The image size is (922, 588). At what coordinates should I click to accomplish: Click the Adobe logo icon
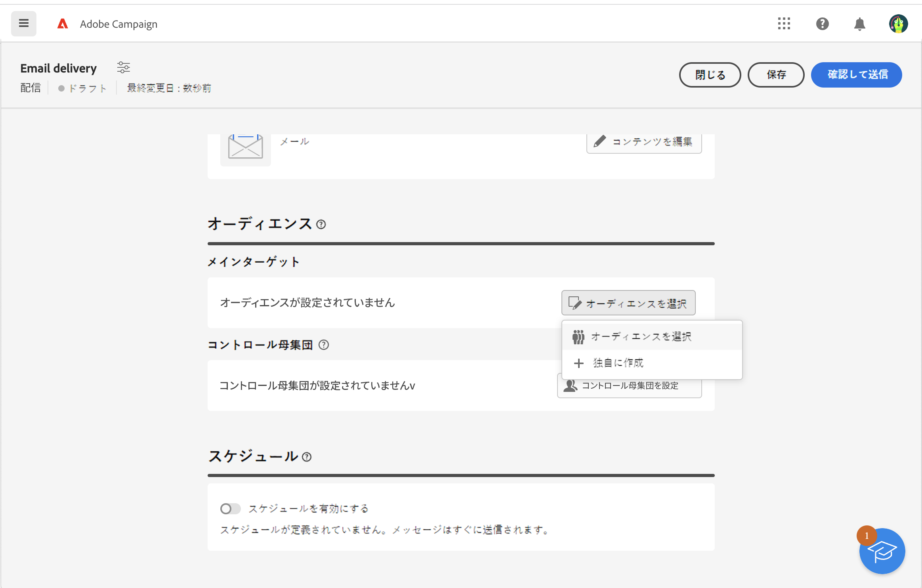(x=63, y=24)
